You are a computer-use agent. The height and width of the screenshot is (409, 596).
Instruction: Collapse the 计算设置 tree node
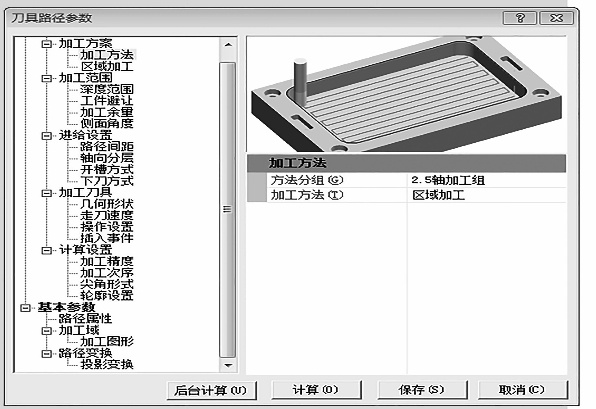[46, 250]
